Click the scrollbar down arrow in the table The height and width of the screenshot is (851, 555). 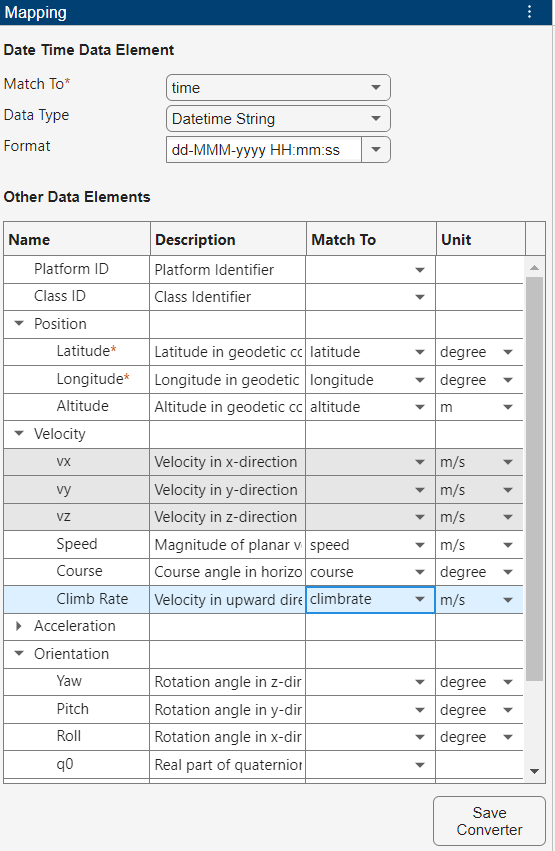534,771
